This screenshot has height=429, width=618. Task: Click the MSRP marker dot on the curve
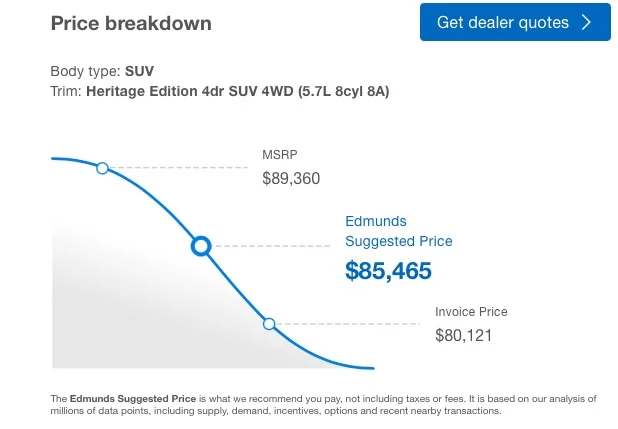tap(102, 168)
